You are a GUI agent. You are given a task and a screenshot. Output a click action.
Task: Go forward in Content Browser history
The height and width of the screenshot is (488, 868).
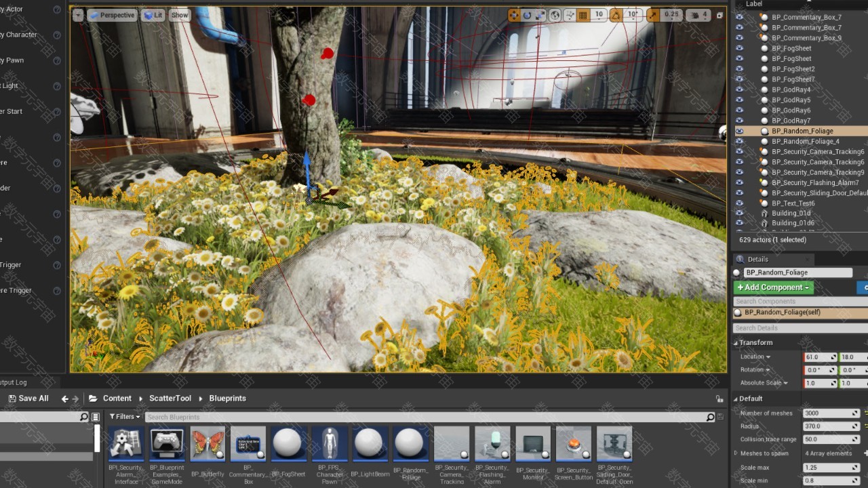coord(75,399)
